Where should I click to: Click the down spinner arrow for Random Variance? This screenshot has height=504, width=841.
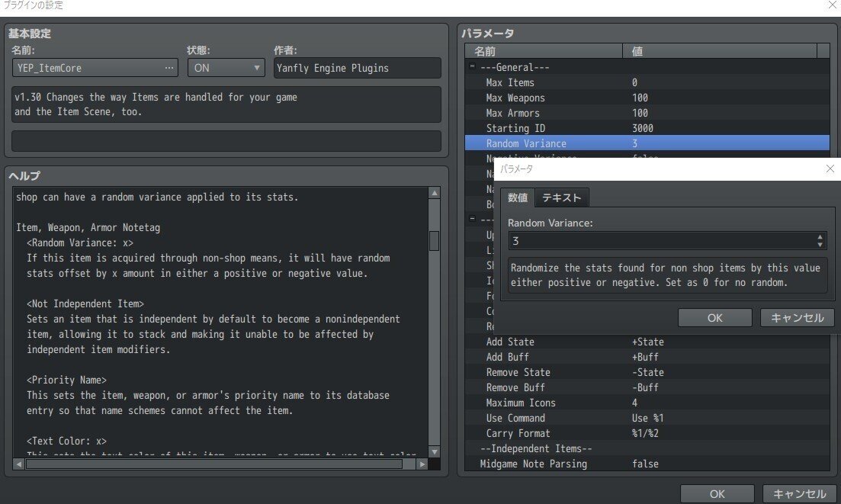pos(820,244)
